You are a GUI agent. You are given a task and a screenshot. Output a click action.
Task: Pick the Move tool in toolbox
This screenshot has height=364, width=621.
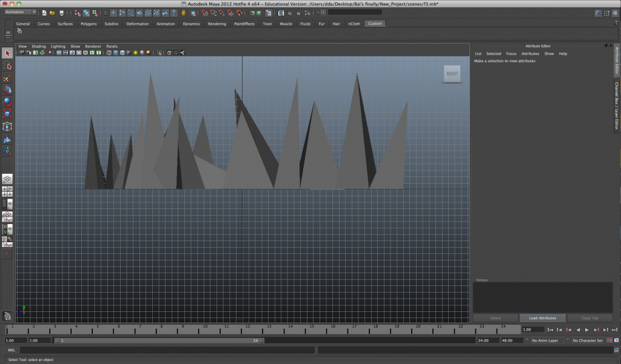(7, 90)
